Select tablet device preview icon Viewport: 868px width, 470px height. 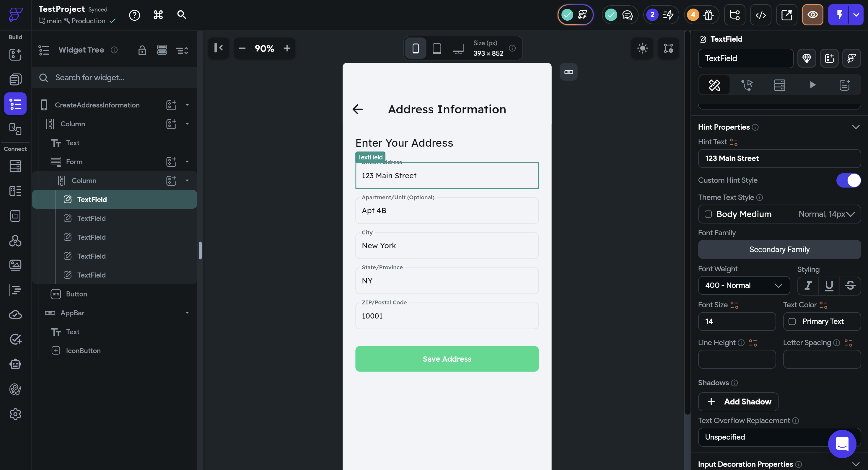point(437,48)
